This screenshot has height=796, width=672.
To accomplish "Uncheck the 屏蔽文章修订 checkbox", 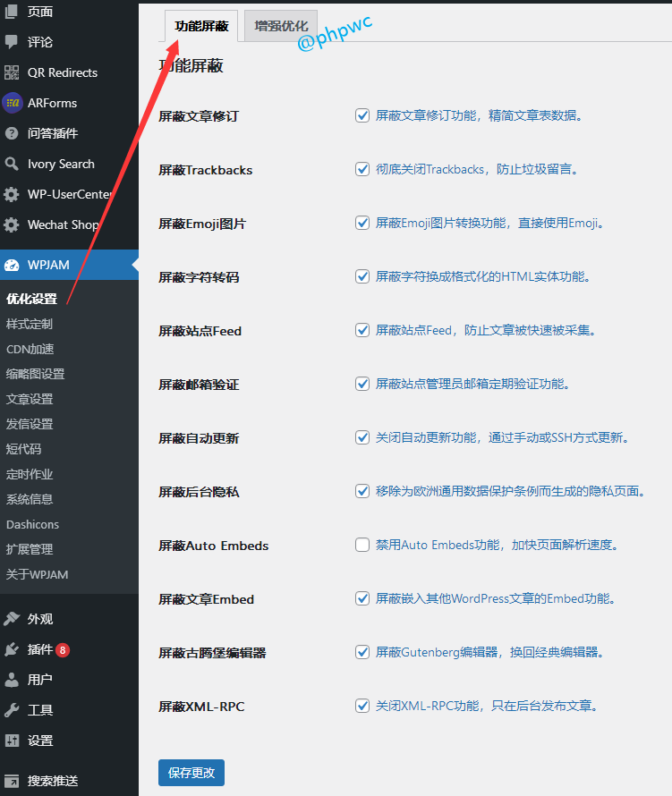I will (x=362, y=115).
